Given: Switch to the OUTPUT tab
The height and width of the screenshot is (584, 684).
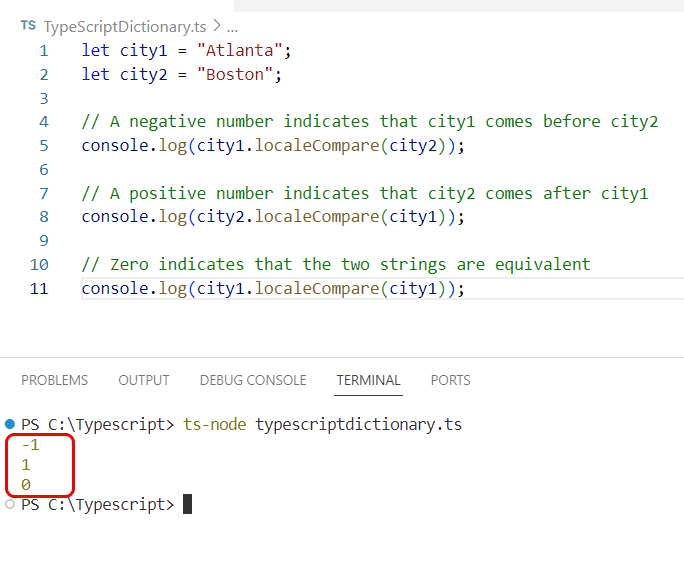Looking at the screenshot, I should (144, 380).
